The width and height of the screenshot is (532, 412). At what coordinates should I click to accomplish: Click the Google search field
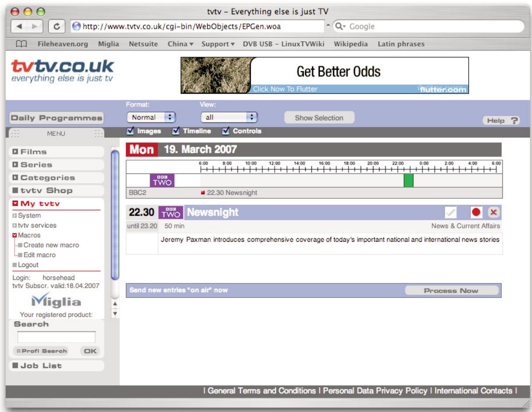(427, 26)
